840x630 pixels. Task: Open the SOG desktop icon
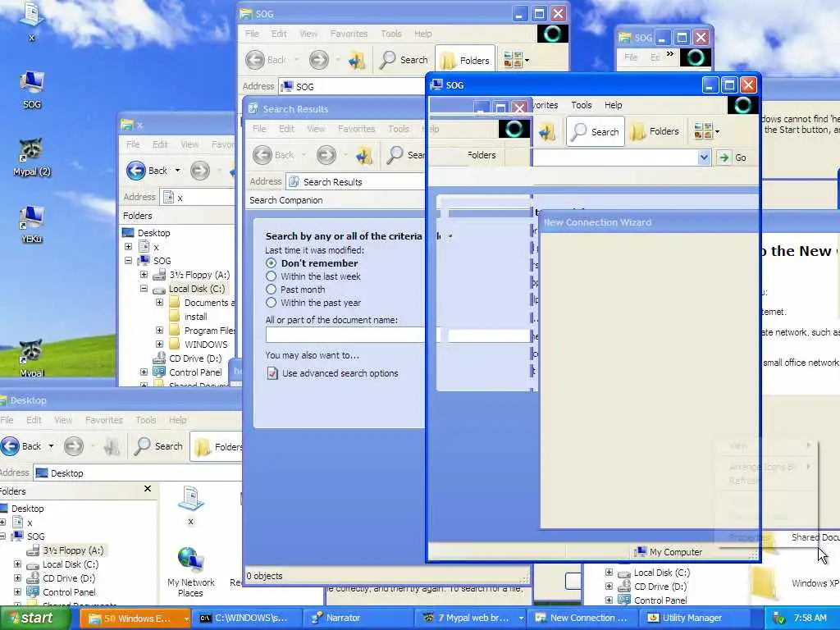coord(32,89)
